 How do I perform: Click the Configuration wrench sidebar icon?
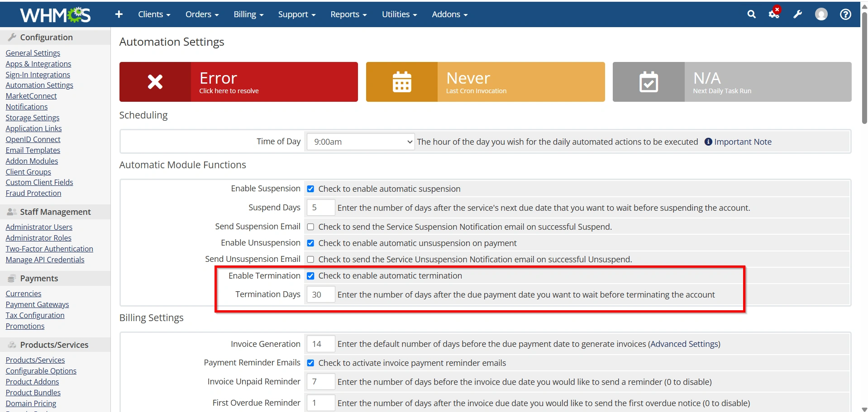pyautogui.click(x=12, y=37)
